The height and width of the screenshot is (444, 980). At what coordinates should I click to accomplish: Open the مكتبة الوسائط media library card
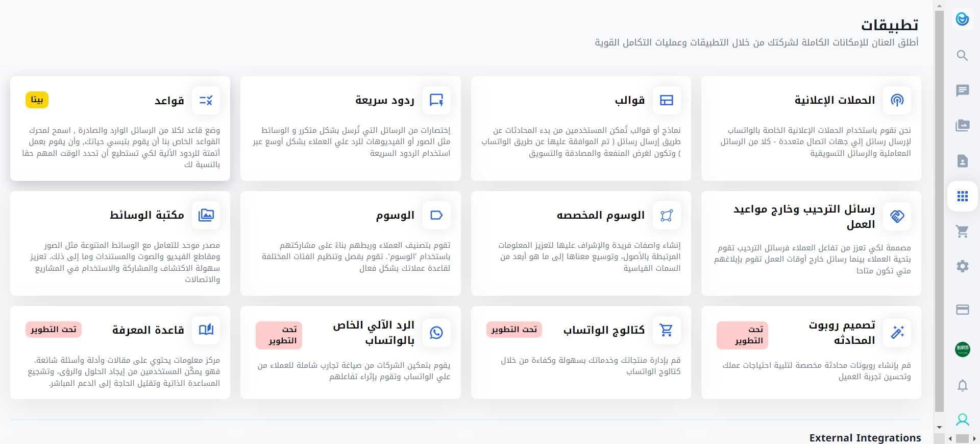click(120, 243)
